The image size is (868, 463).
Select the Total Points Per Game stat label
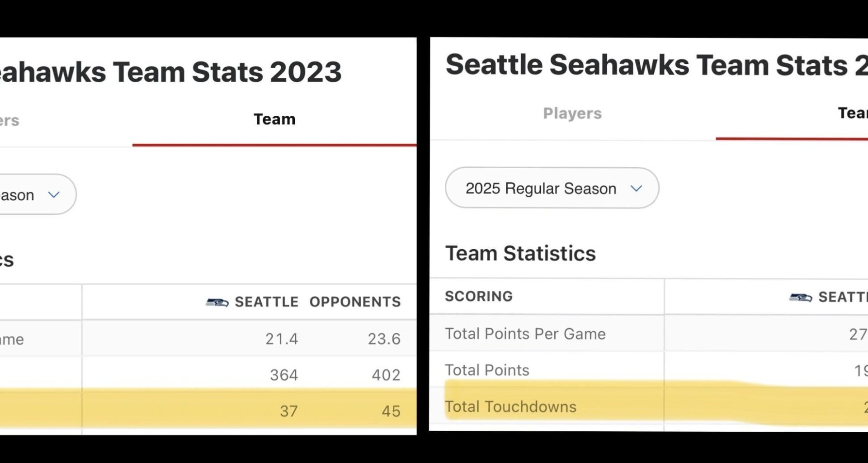point(526,334)
